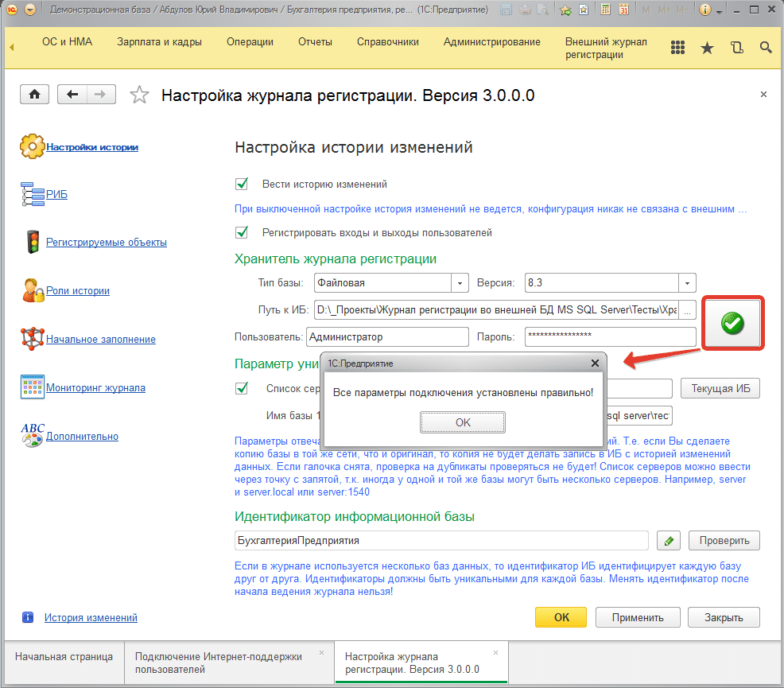Expand the 'Версия' dropdown
The image size is (784, 688).
point(687,283)
